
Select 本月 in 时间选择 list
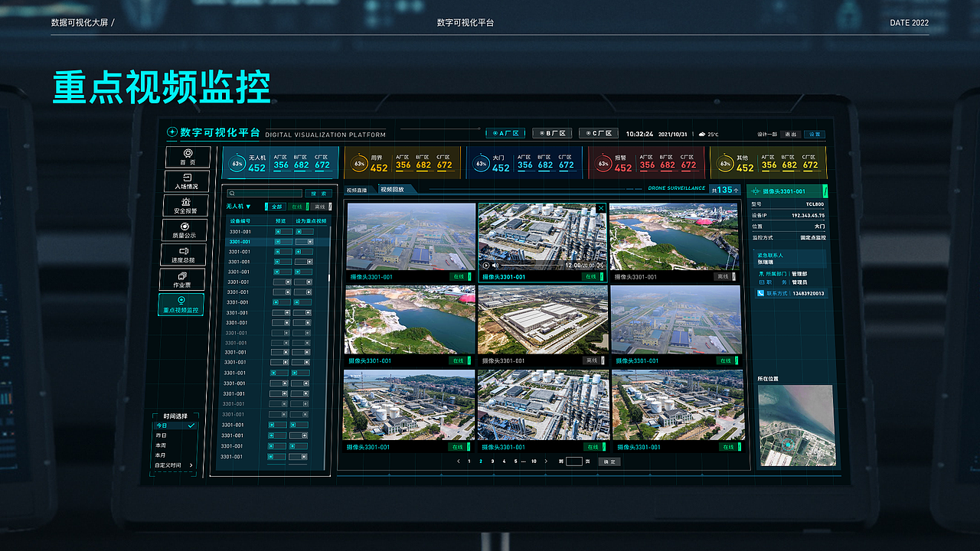[x=160, y=455]
